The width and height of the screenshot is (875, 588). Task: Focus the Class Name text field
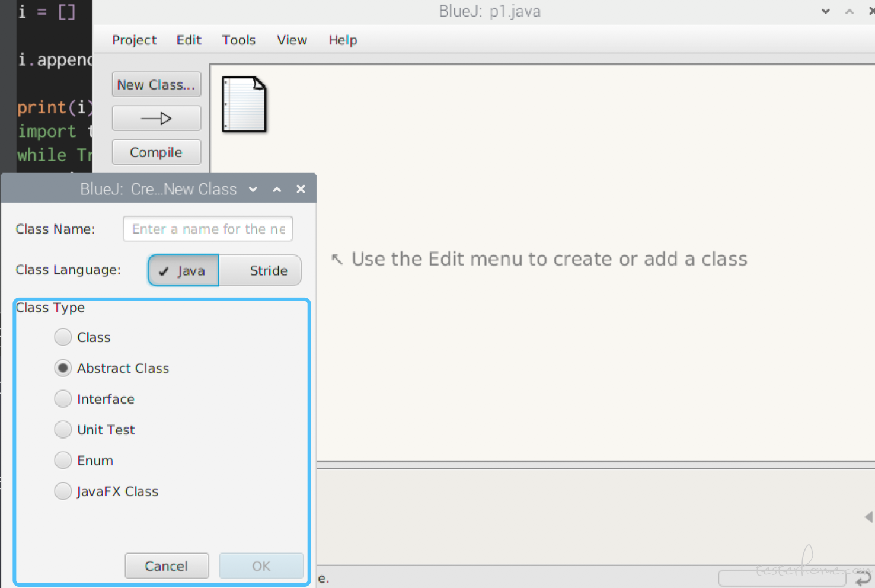[x=207, y=229]
